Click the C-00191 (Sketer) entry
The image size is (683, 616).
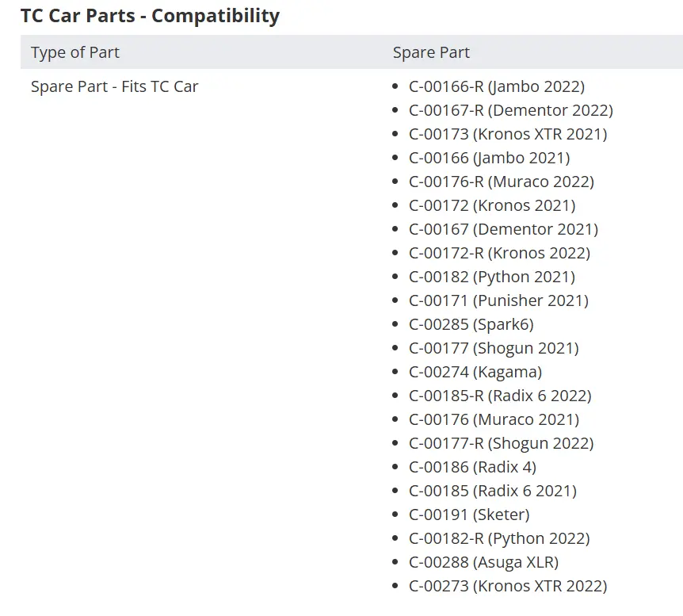(469, 515)
